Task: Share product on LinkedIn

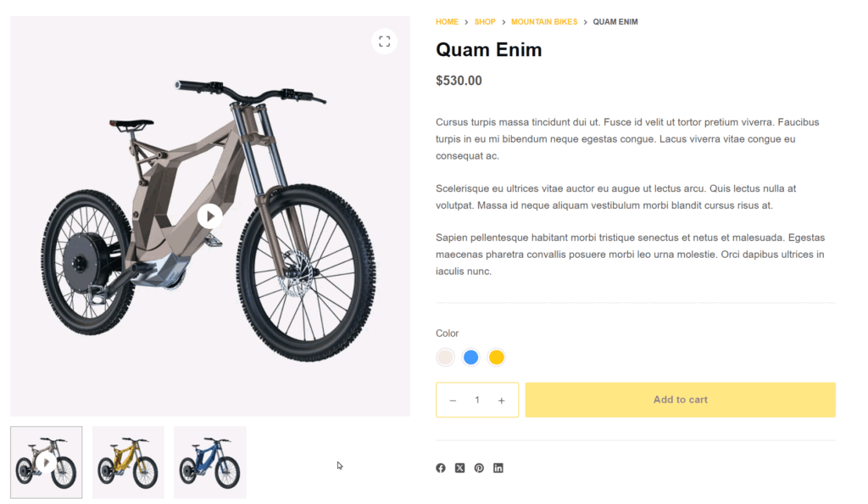Action: coord(498,468)
